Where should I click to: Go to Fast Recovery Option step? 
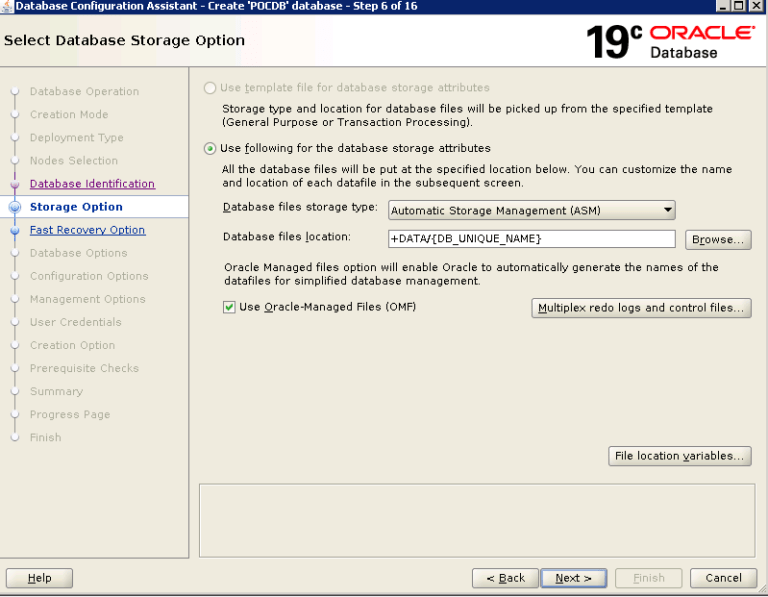click(87, 230)
